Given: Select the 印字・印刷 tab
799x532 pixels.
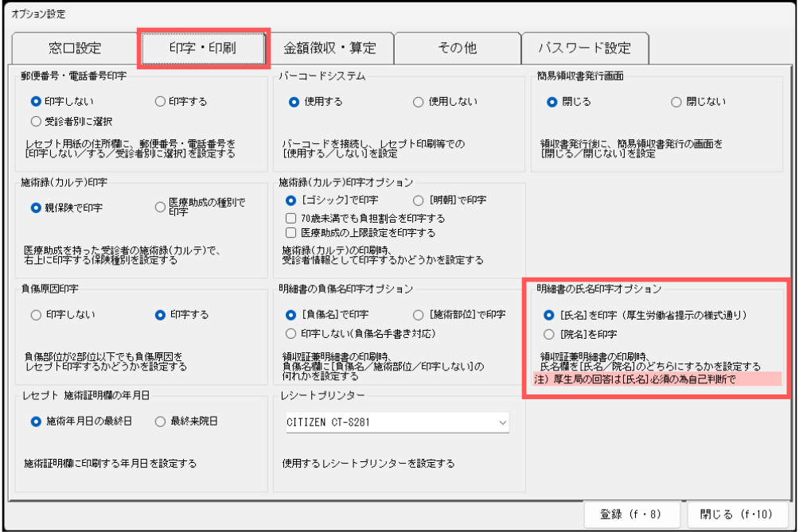Looking at the screenshot, I should (203, 48).
